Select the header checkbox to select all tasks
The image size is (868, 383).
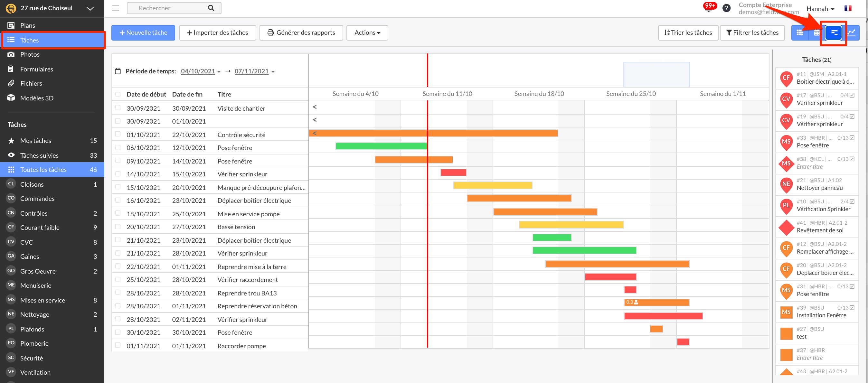point(118,94)
